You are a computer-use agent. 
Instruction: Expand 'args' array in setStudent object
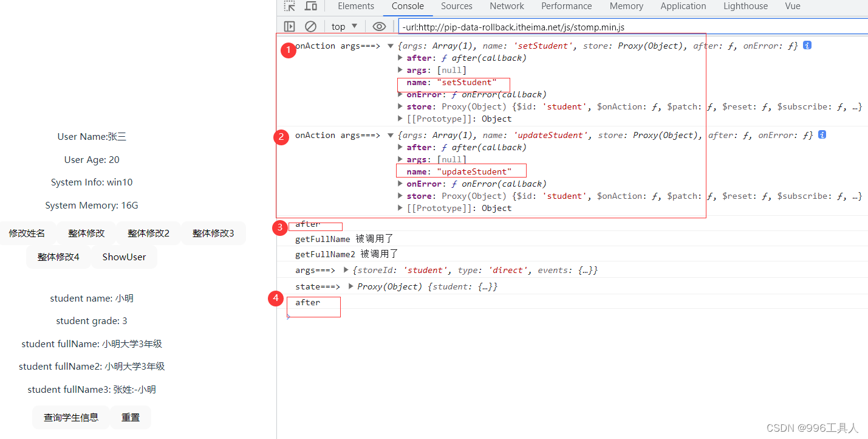click(x=400, y=70)
